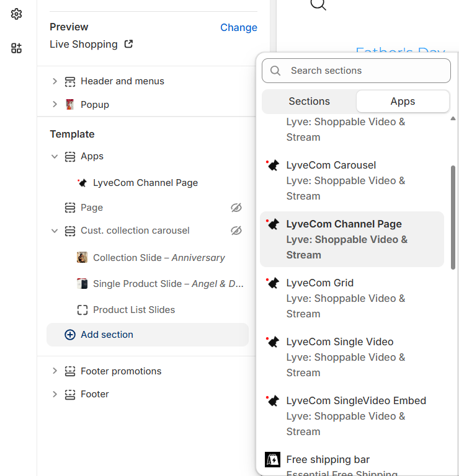
Task: Click the LyveCom Carousel app icon
Action: point(272,165)
